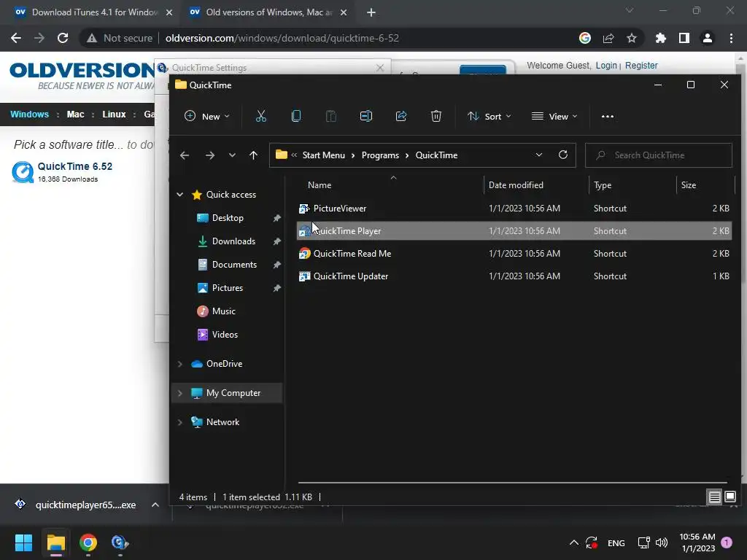The image size is (747, 560).
Task: Open Downloads in Quick access
Action: [233, 241]
